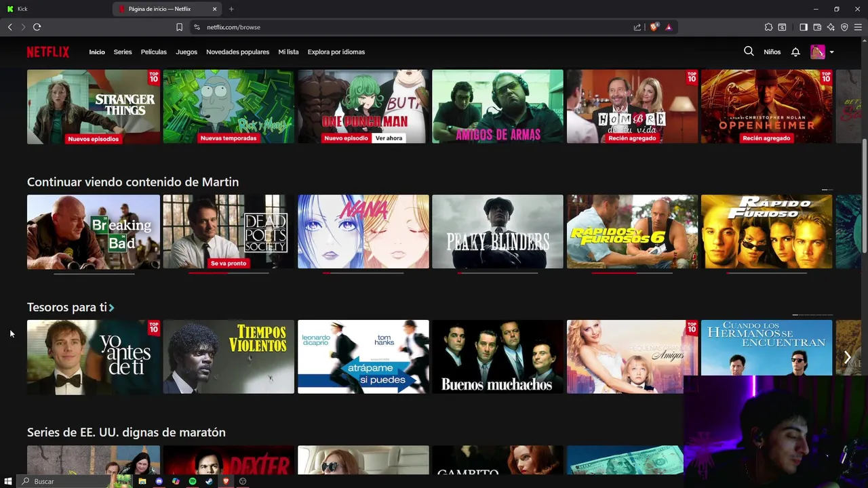Open the browser hamburger menu
Viewport: 868px width, 488px height.
[x=858, y=27]
